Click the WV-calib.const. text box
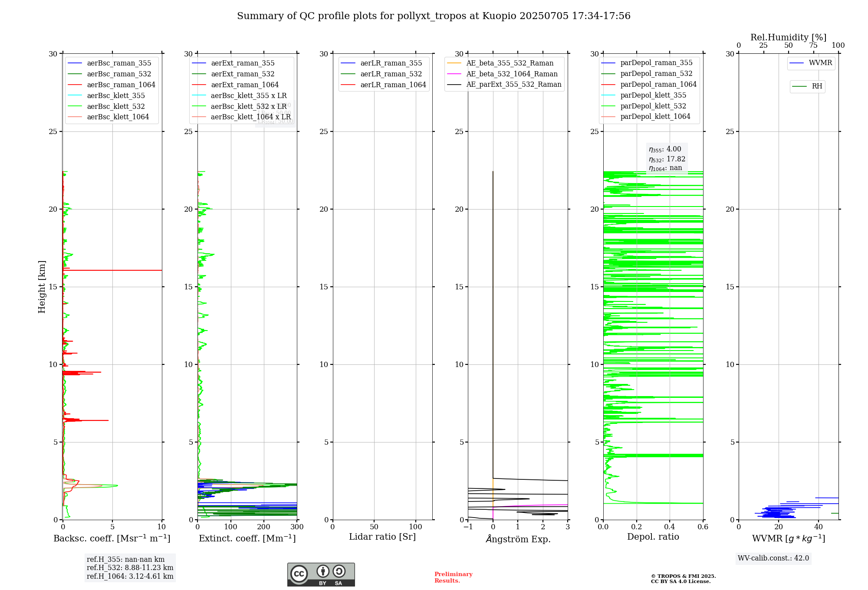868x590 pixels. click(773, 558)
